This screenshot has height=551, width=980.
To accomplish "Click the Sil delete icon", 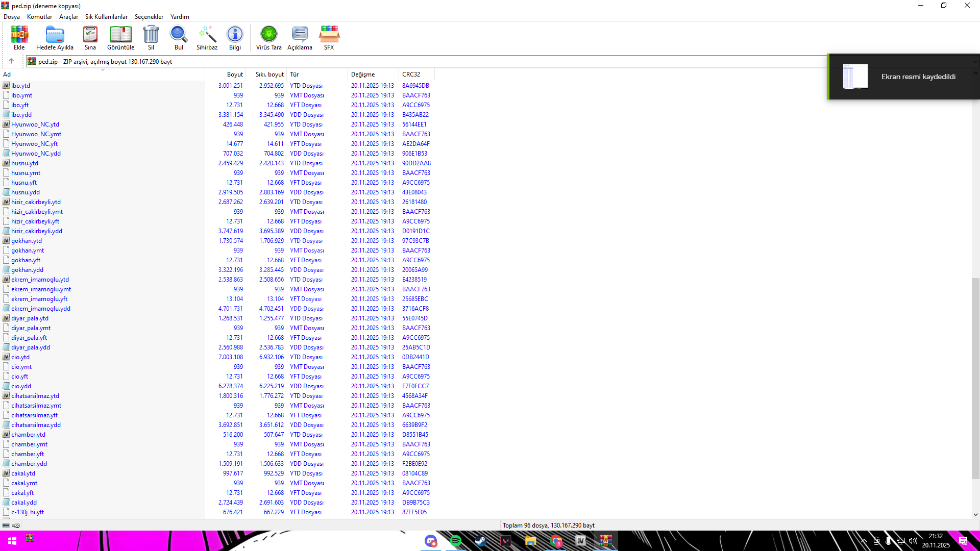I will (x=151, y=38).
